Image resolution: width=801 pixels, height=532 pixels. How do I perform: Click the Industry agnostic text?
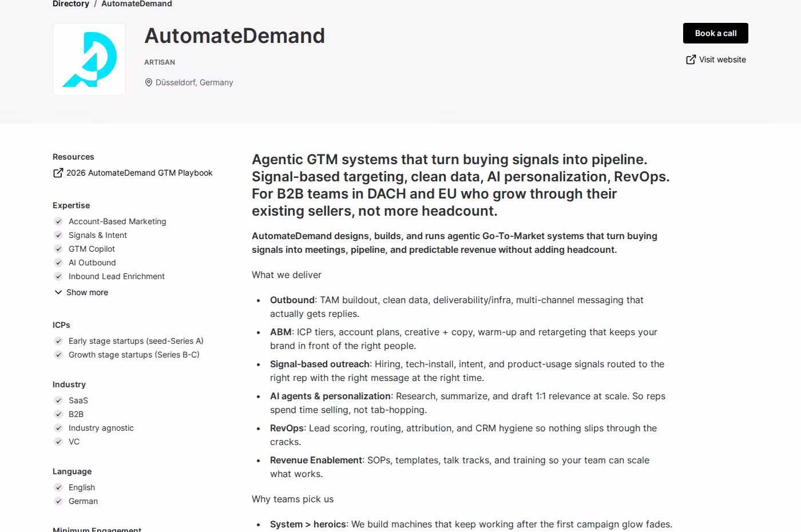pyautogui.click(x=101, y=428)
